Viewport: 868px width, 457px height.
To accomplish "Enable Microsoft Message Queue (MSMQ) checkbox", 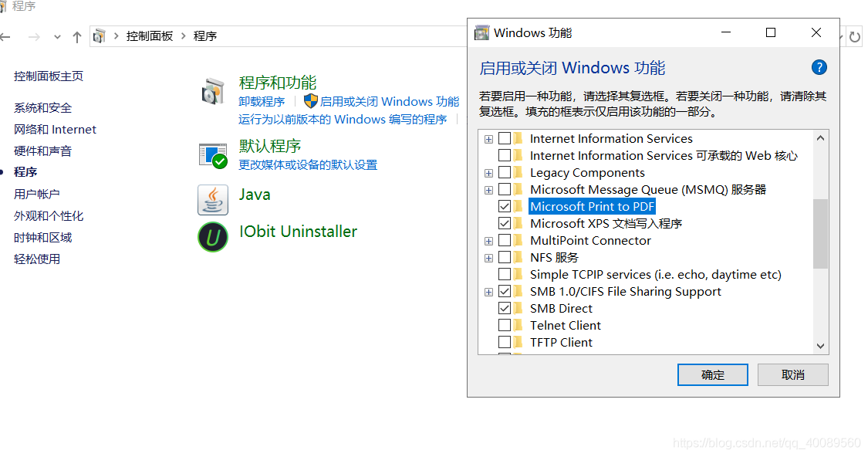I will coord(505,189).
